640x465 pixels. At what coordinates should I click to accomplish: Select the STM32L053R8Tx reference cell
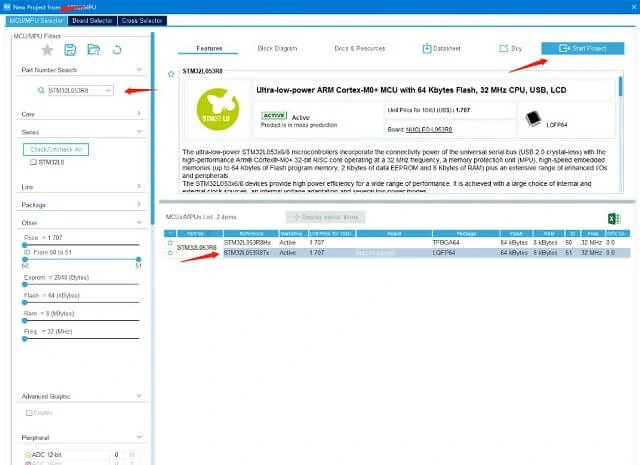(x=247, y=253)
